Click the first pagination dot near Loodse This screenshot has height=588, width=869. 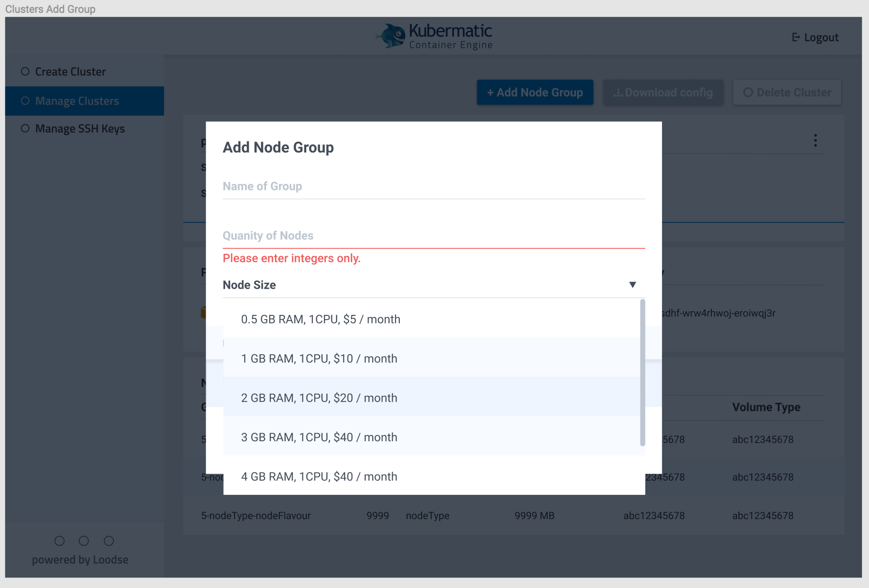(59, 541)
